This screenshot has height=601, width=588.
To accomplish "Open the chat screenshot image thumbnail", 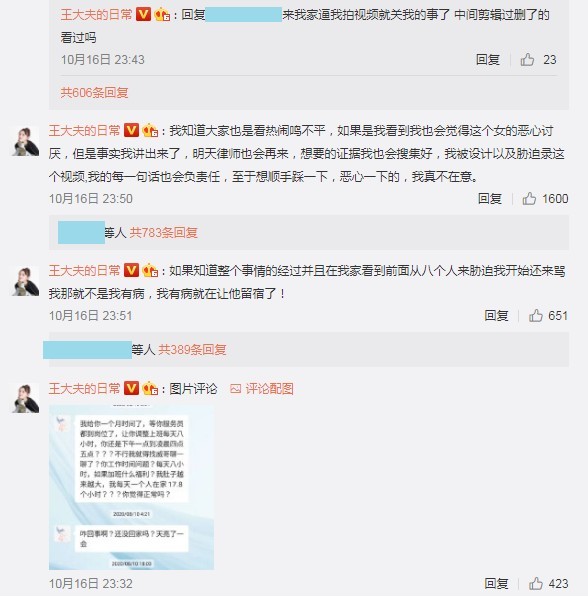I will [131, 487].
